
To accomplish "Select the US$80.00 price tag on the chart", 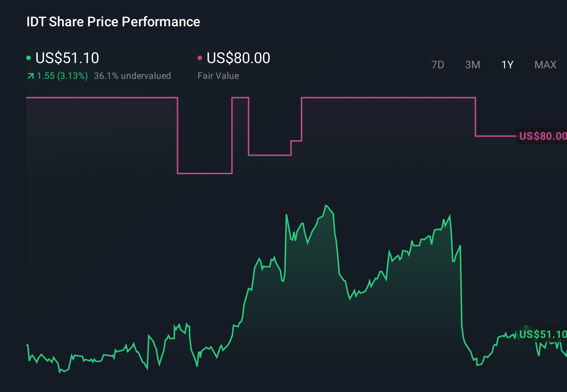I will tap(543, 136).
